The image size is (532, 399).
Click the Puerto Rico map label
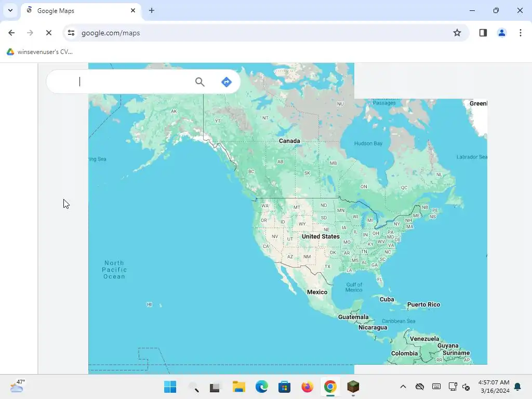pyautogui.click(x=424, y=304)
